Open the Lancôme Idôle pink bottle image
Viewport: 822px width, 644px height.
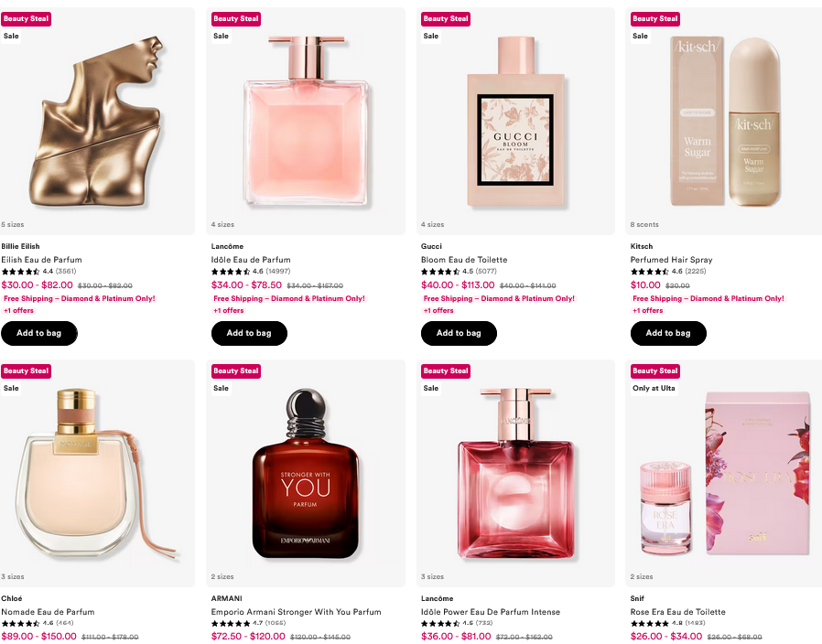click(306, 121)
